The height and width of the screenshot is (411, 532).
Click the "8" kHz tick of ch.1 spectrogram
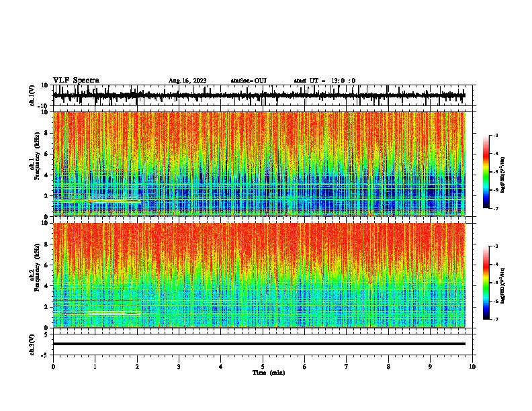tap(47, 133)
